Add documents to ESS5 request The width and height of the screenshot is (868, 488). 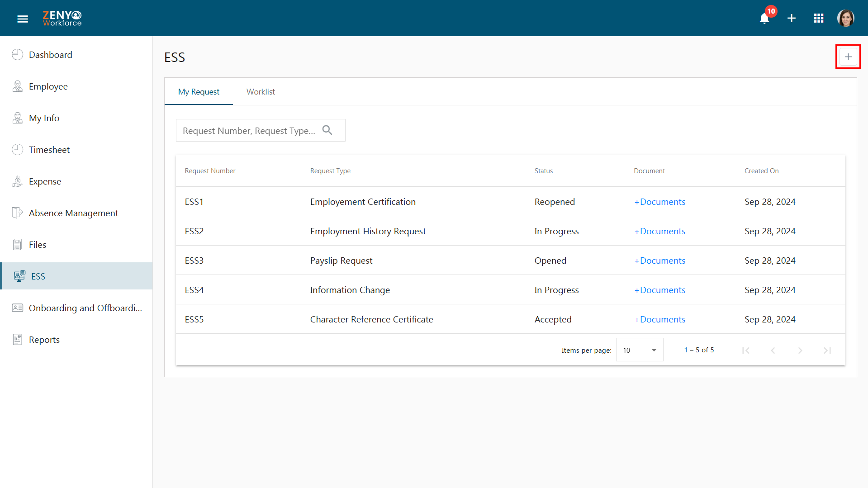point(659,319)
